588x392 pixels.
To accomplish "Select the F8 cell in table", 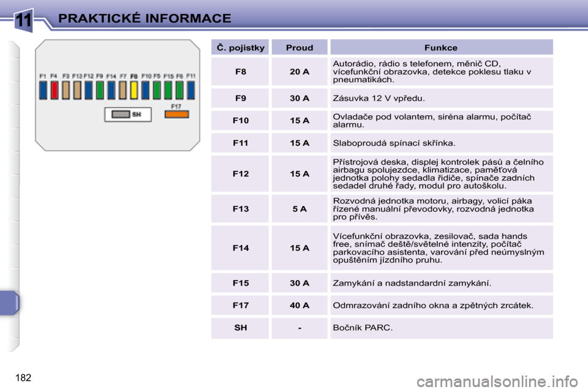I will click(x=240, y=72).
